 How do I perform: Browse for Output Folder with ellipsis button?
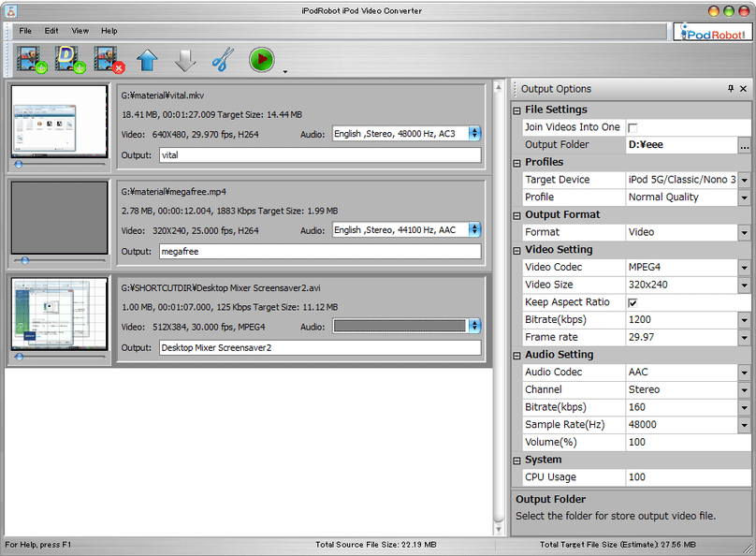coord(745,145)
